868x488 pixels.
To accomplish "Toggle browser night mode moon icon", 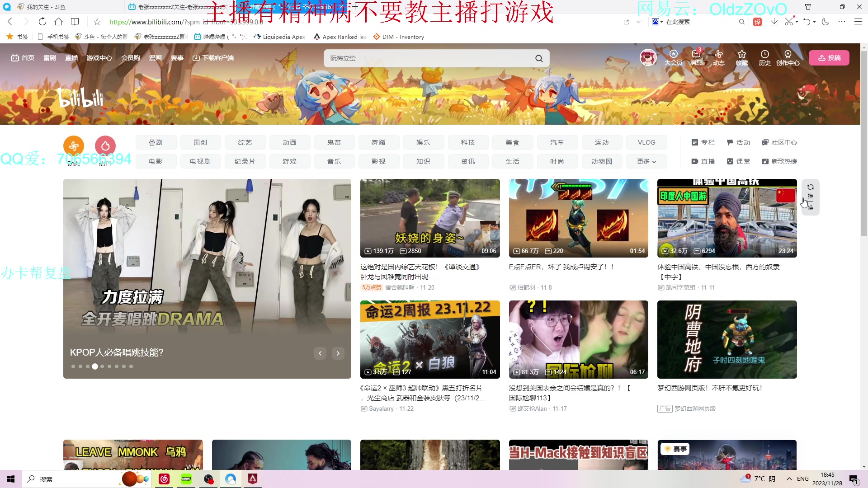I will click(826, 22).
